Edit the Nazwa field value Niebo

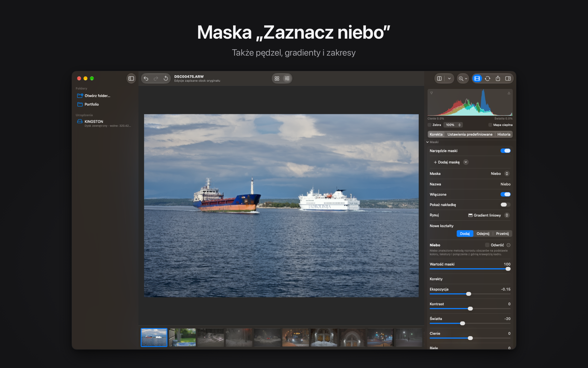(x=505, y=184)
